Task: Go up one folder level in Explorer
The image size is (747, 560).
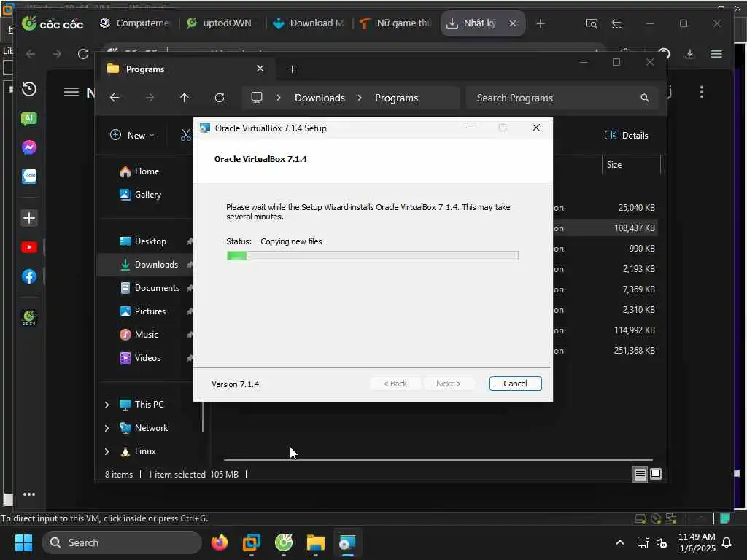Action: point(185,98)
